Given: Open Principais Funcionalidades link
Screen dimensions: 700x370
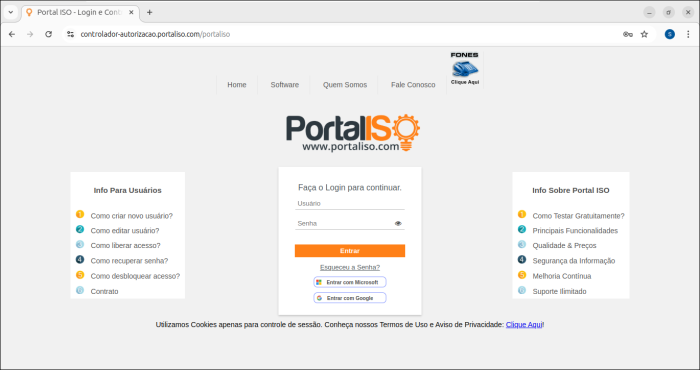Looking at the screenshot, I should click(x=575, y=231).
